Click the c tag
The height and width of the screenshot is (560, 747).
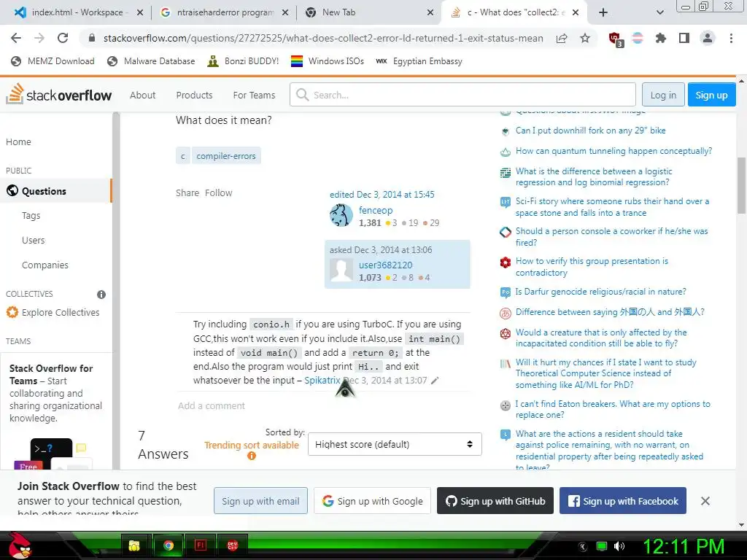point(183,156)
